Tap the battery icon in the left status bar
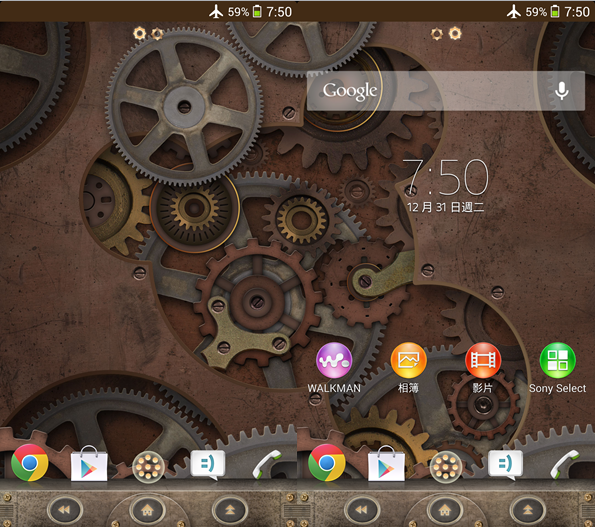This screenshot has height=527, width=595. click(x=257, y=11)
